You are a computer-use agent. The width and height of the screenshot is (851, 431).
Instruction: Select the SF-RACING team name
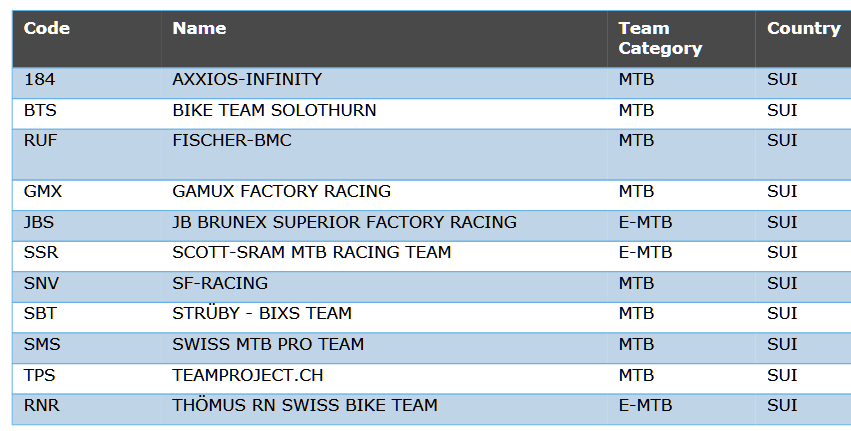(220, 283)
